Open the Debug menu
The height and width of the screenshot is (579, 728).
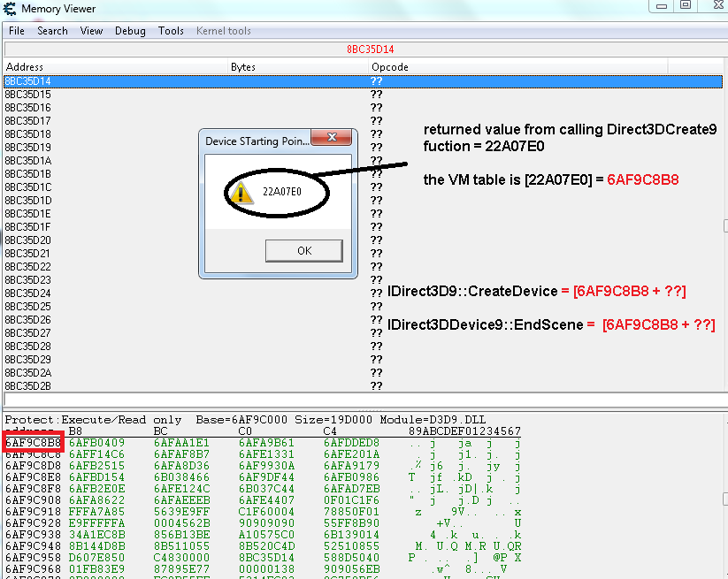click(x=130, y=31)
